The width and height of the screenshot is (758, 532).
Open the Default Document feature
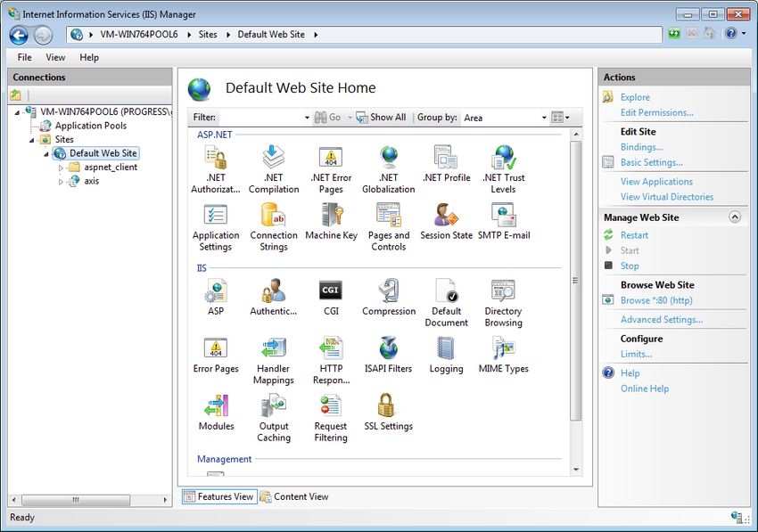click(446, 303)
